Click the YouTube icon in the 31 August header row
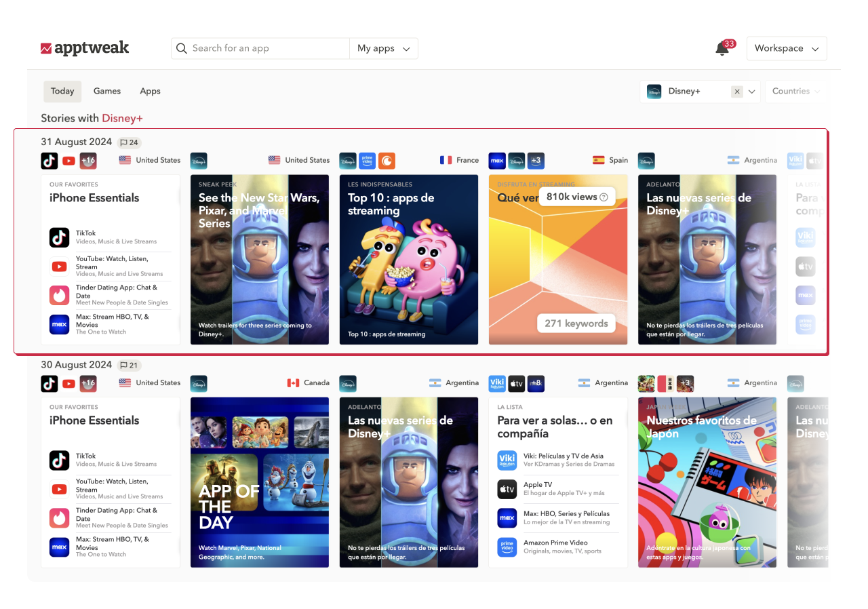 pyautogui.click(x=68, y=161)
